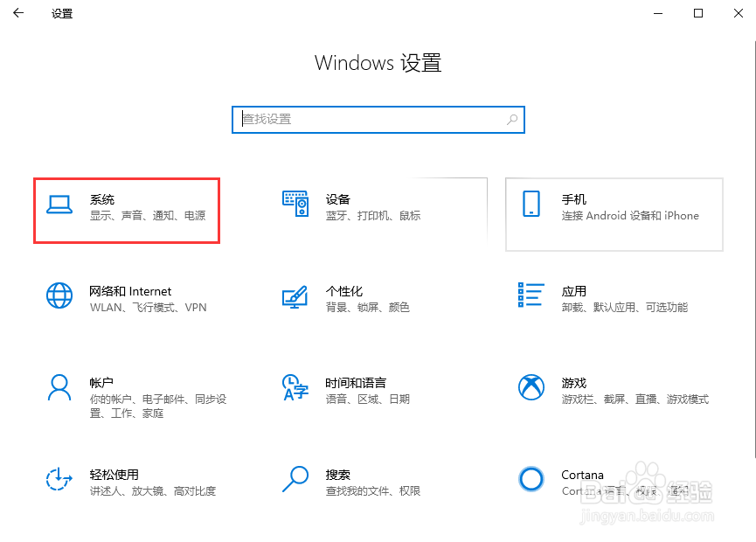Image resolution: width=756 pixels, height=542 pixels.
Task: Select the magnifier icon on the 搜索 tile
Action: (x=295, y=479)
